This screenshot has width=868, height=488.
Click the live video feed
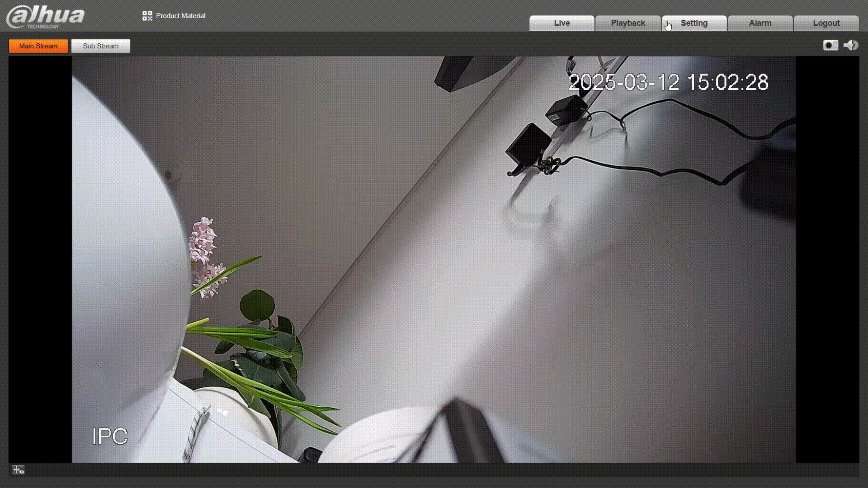434,260
